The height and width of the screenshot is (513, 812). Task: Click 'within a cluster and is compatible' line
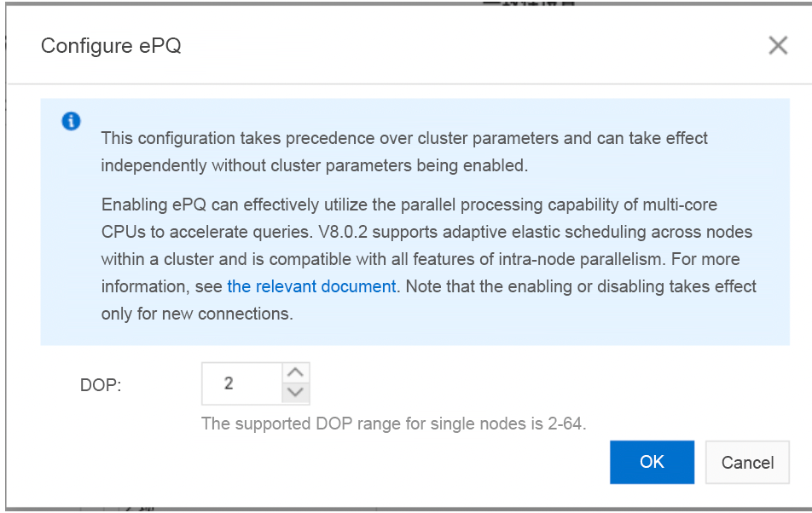[420, 259]
